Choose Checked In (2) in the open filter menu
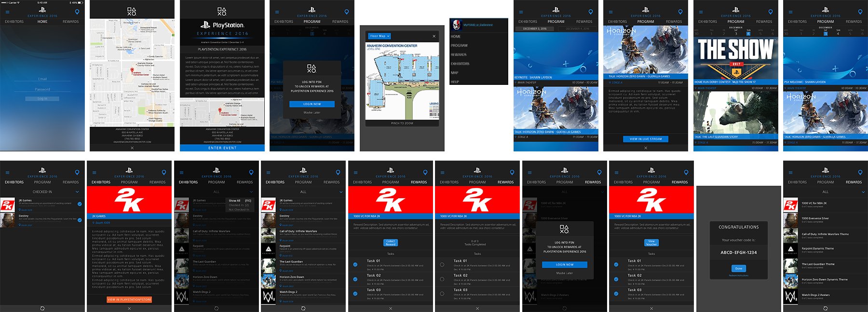This screenshot has height=312, width=868. pyautogui.click(x=239, y=205)
